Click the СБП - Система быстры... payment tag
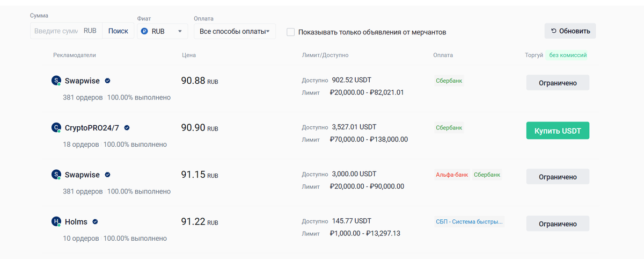644x259 pixels. [x=469, y=221]
